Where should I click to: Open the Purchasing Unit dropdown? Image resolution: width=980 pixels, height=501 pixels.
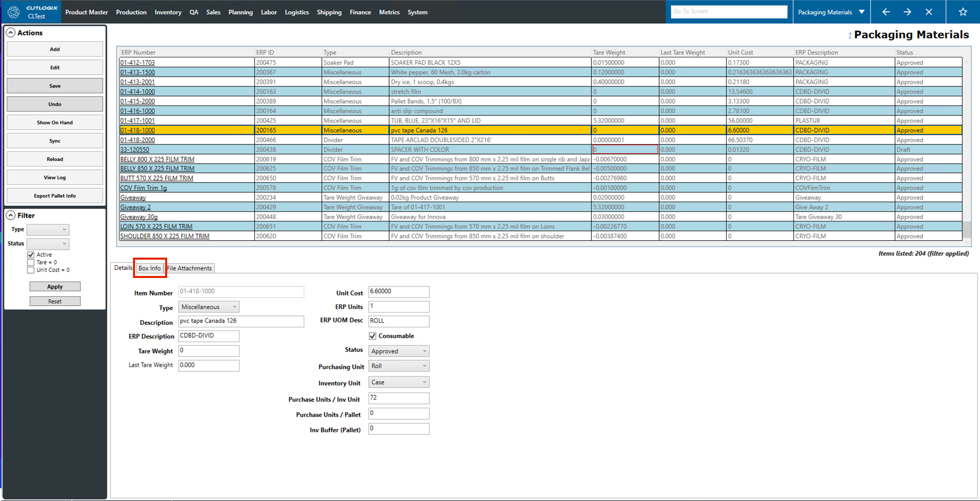tap(399, 366)
